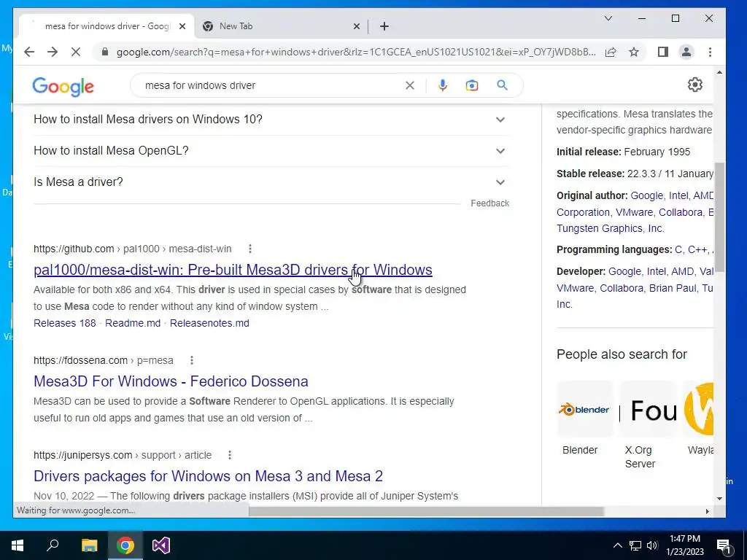Select the mesa for windows driver tab
Image resolution: width=747 pixels, height=560 pixels.
click(107, 26)
